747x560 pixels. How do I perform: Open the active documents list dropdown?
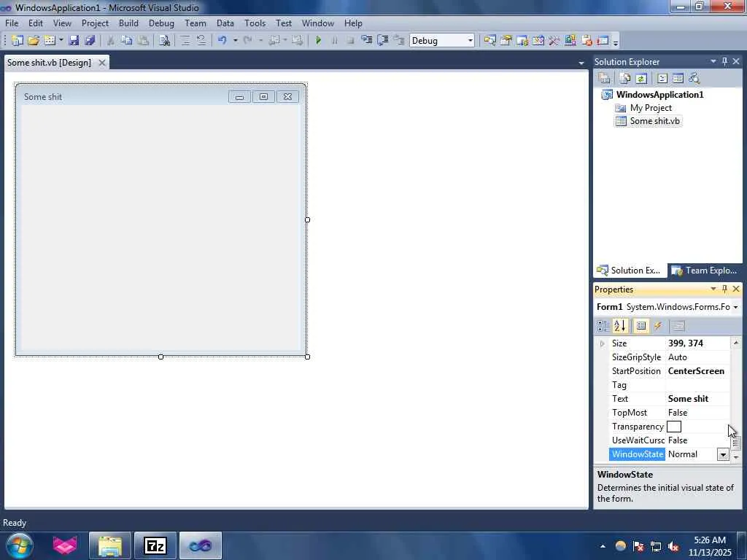pyautogui.click(x=581, y=63)
